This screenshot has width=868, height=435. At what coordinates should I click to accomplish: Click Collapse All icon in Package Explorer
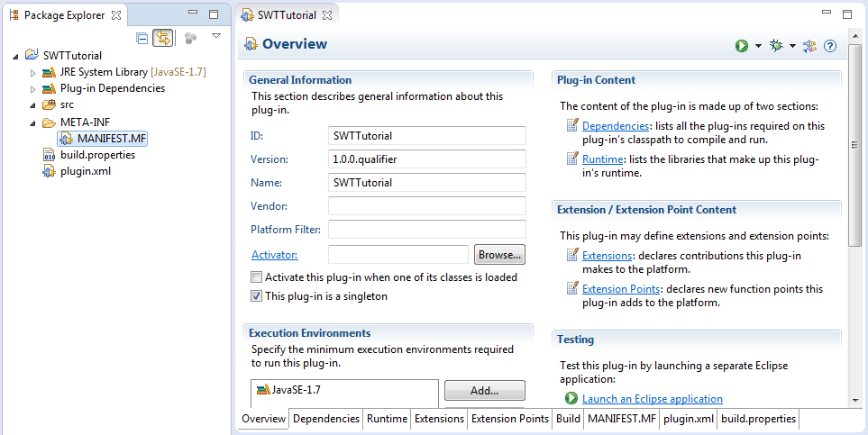point(142,38)
